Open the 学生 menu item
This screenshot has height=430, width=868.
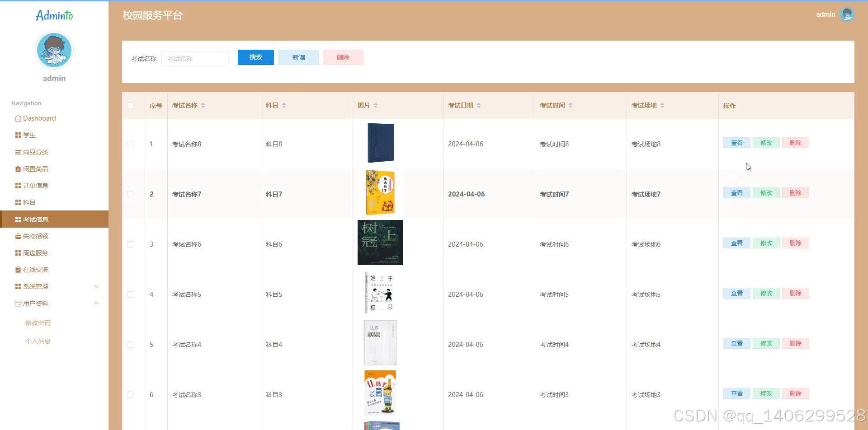pyautogui.click(x=54, y=135)
